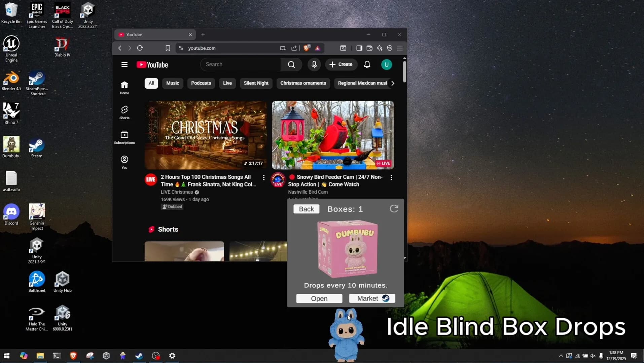Switch to the YouTube browser tab
Screen dimensions: 644x363
tap(155, 35)
